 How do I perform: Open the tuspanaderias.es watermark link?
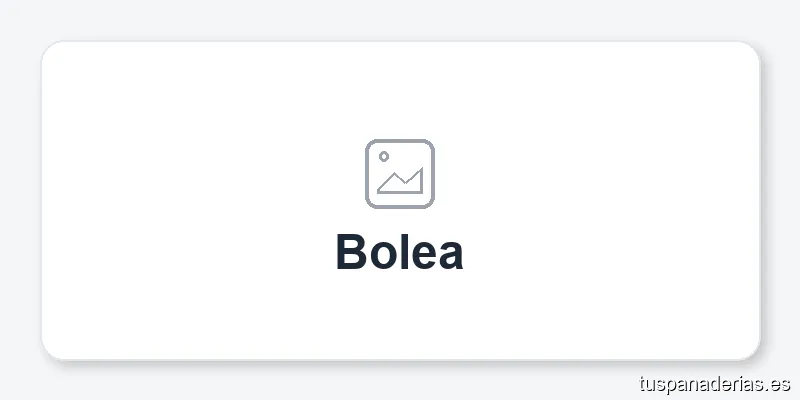click(x=714, y=383)
